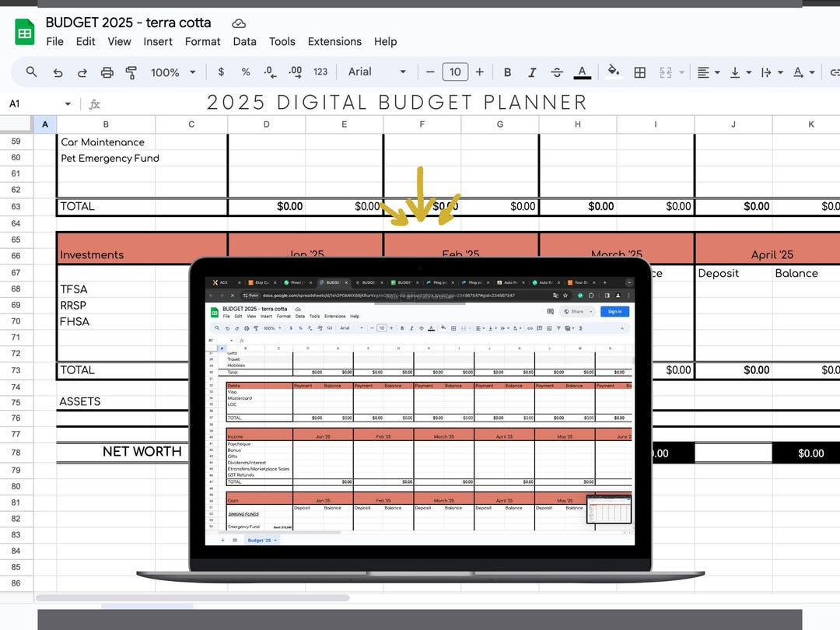Open the File menu
This screenshot has height=630, width=840.
[54, 41]
